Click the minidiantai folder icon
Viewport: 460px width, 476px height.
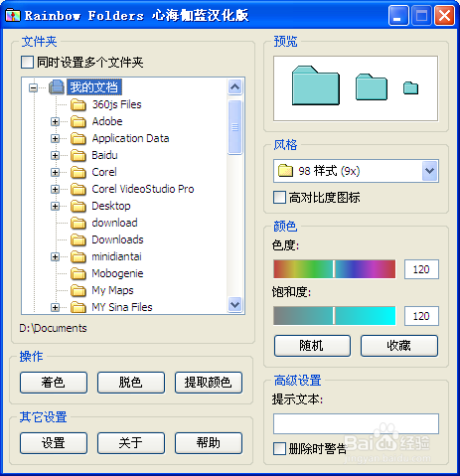[x=78, y=256]
